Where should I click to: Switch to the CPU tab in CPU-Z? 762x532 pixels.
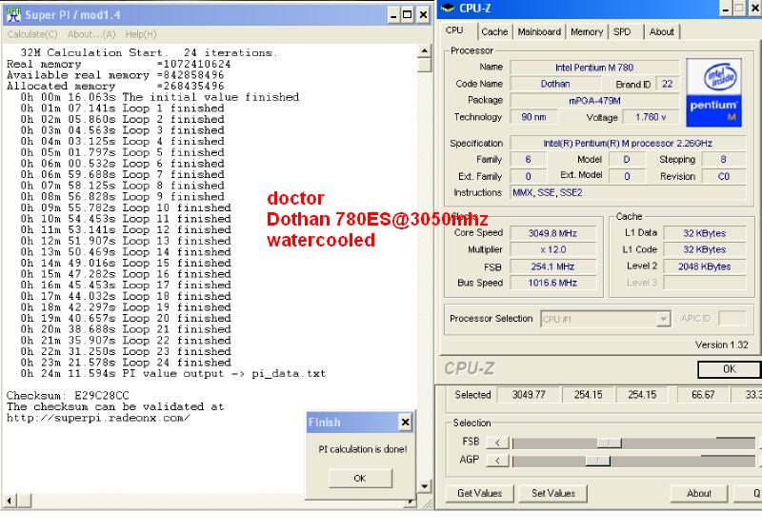[x=454, y=30]
